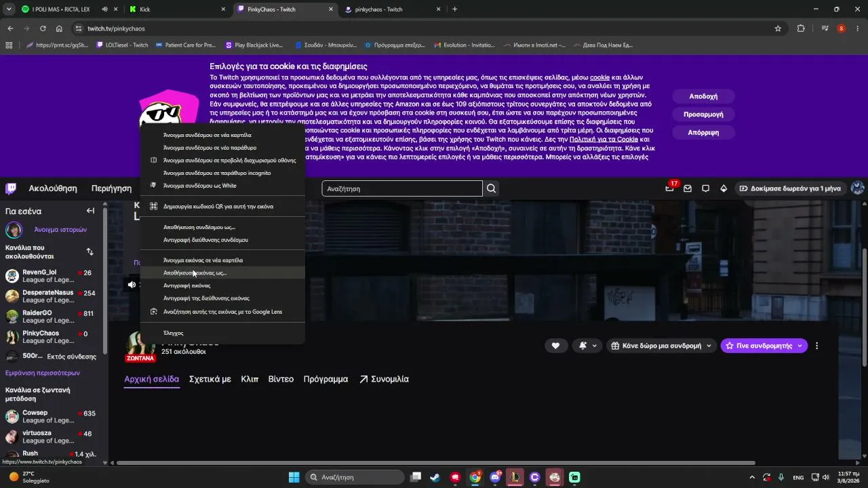Image resolution: width=868 pixels, height=488 pixels.
Task: Click the 'Προσαρμογή' cookie button
Action: point(703,115)
